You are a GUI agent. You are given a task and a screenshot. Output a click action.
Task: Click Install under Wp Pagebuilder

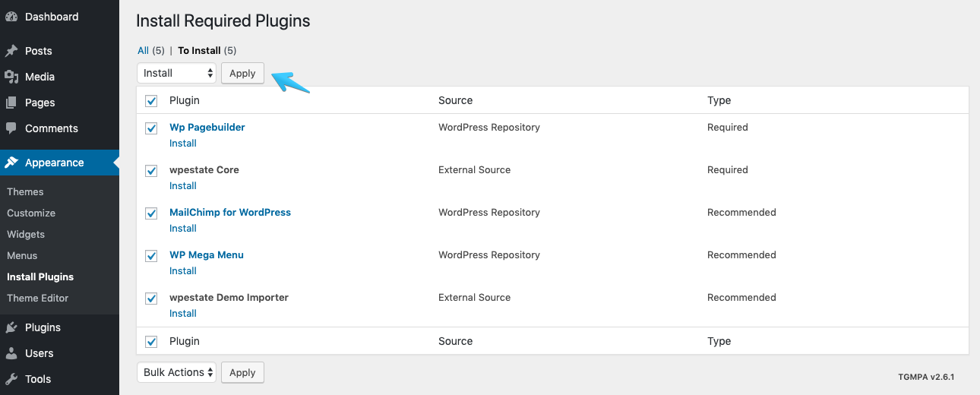pos(183,144)
